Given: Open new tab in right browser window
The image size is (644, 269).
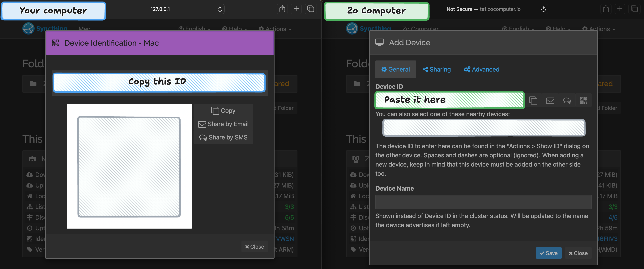Looking at the screenshot, I should tap(620, 9).
